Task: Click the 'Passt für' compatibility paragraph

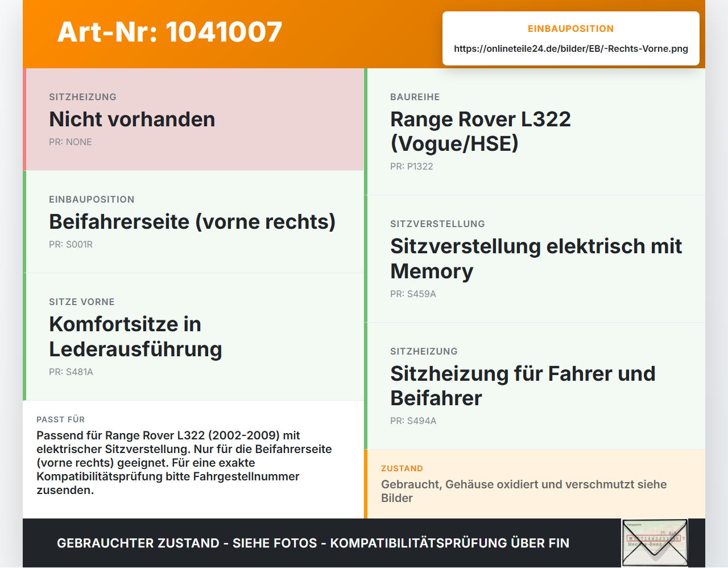Action: pyautogui.click(x=184, y=463)
